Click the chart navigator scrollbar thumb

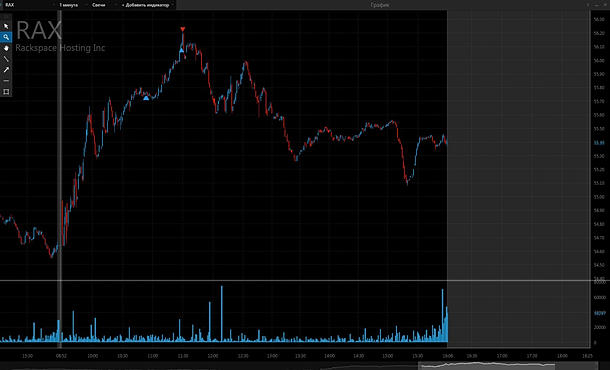click(487, 365)
